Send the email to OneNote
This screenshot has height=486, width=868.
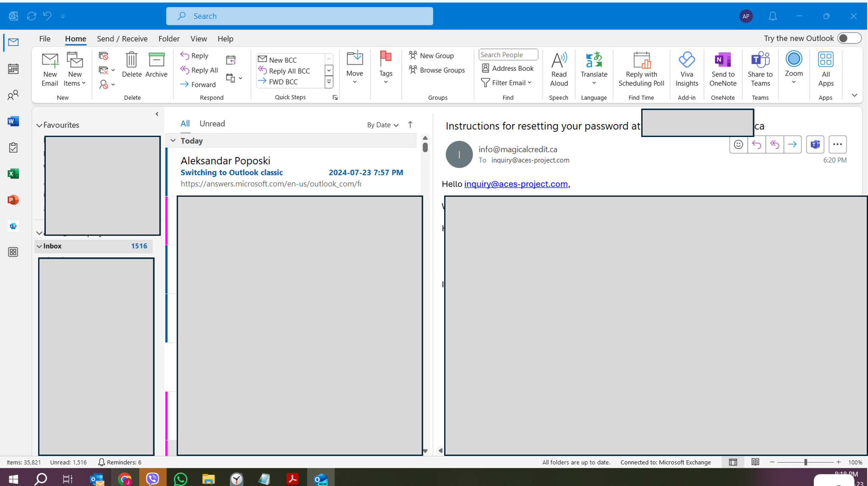pos(723,69)
